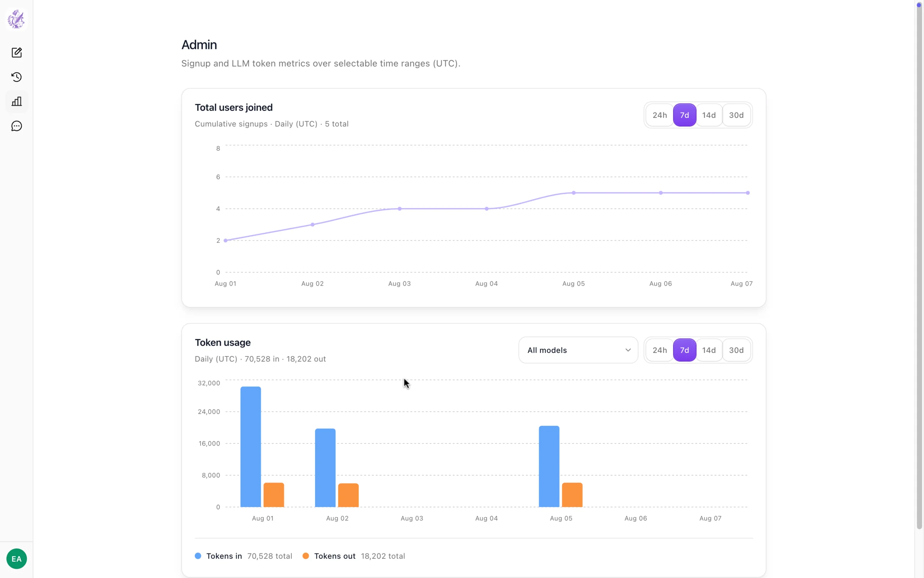The height and width of the screenshot is (578, 924).
Task: Click the Aug 02 data point on signups line
Action: [313, 225]
